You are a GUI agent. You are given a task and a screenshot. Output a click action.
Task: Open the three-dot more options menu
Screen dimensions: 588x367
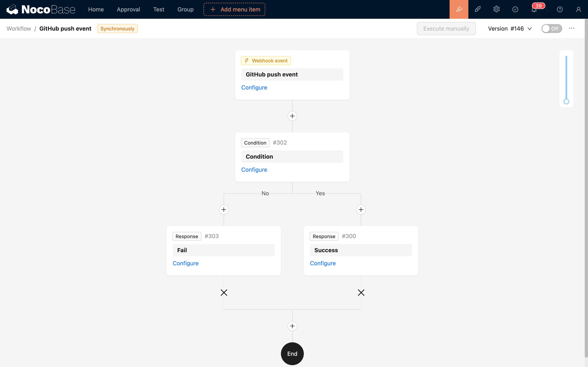571,28
